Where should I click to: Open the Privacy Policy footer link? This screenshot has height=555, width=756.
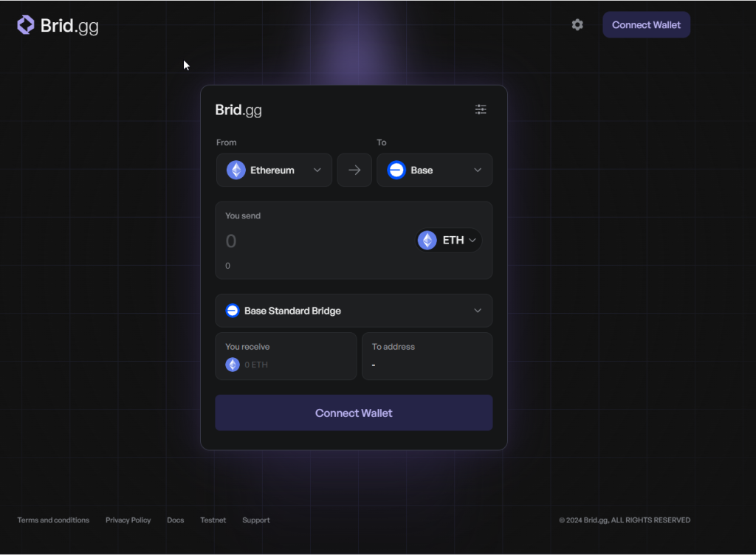(128, 520)
